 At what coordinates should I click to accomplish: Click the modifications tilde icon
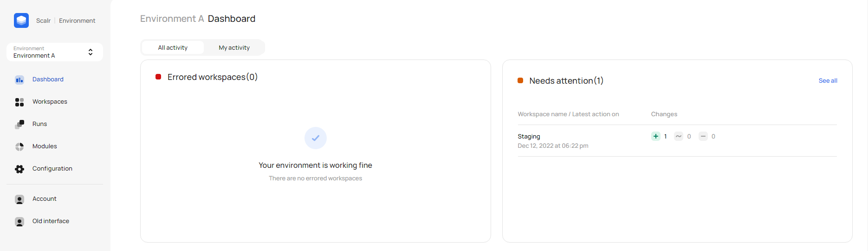[x=679, y=136]
